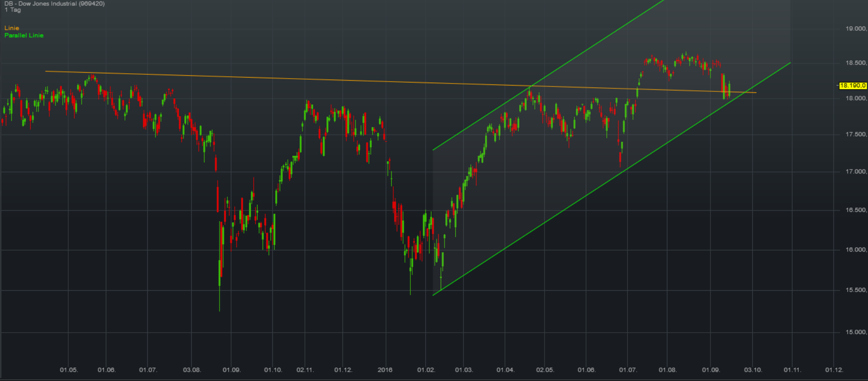Select the upper green parallel channel line
This screenshot has height=381, width=868.
549,75
